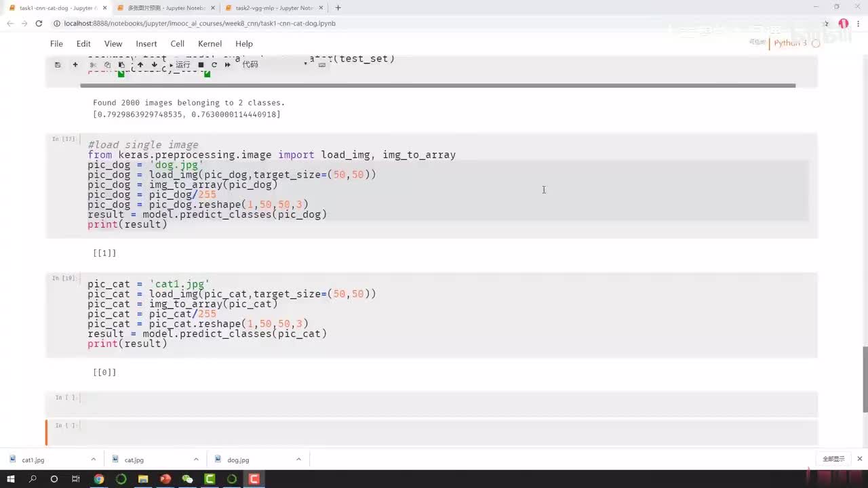Image resolution: width=868 pixels, height=488 pixels.
Task: Focus the localhost:8888 address bar
Action: (x=434, y=24)
